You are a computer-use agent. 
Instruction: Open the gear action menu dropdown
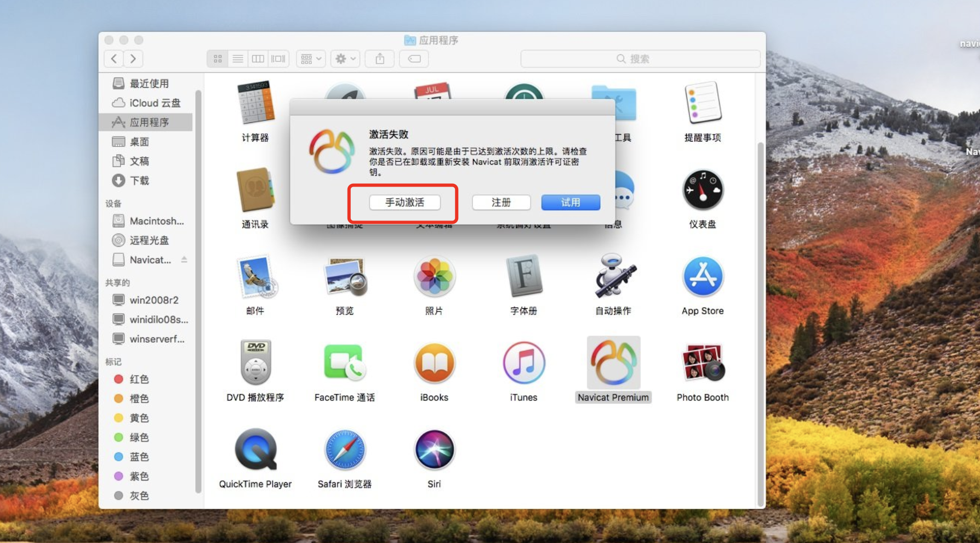[x=345, y=59]
